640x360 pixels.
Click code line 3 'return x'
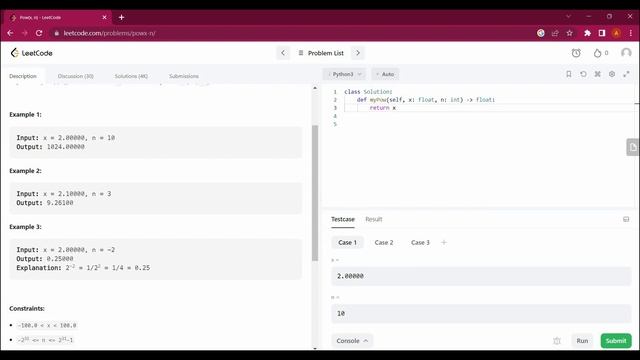tap(383, 108)
